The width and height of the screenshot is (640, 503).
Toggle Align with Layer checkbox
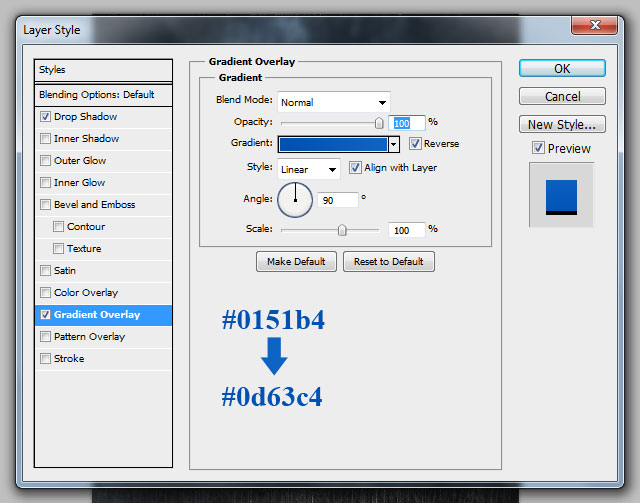(x=355, y=168)
